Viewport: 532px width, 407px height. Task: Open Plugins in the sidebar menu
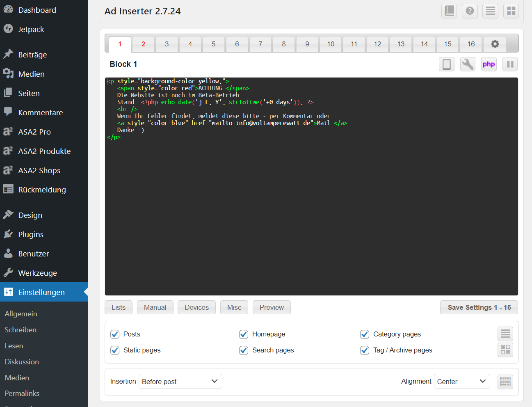click(31, 234)
